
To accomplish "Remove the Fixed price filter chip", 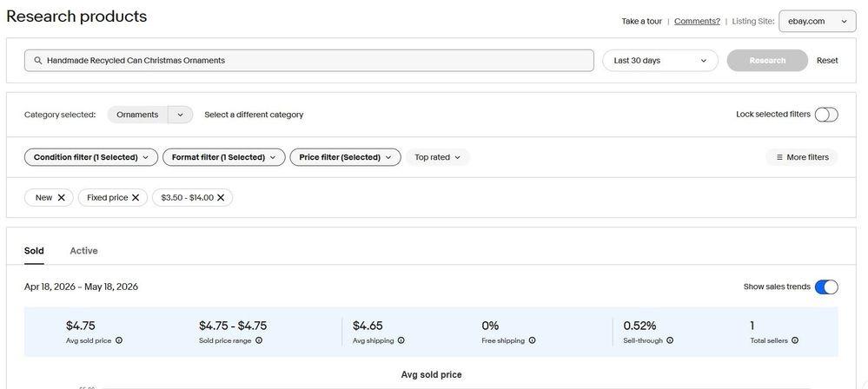I will point(136,198).
